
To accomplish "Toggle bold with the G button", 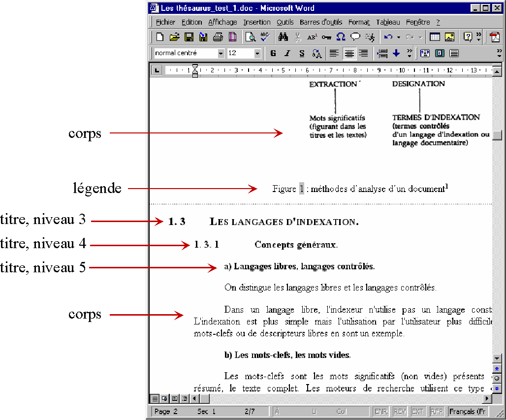I will pyautogui.click(x=273, y=53).
